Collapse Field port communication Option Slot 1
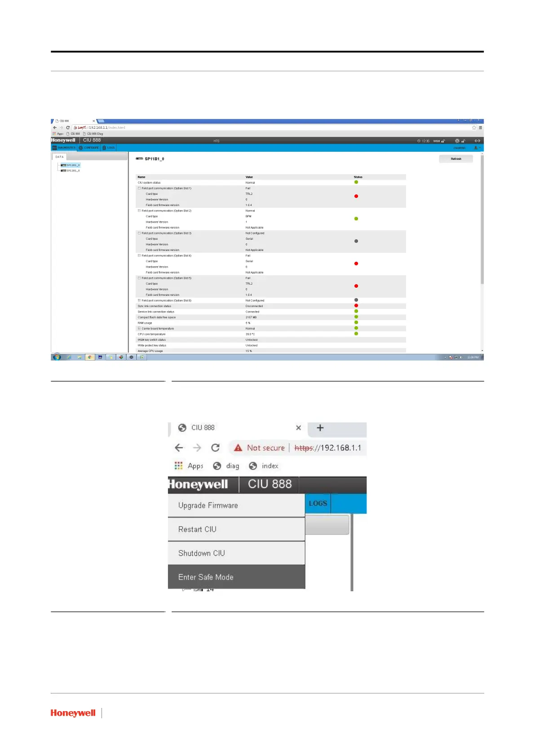This screenshot has height=756, width=535. point(139,188)
